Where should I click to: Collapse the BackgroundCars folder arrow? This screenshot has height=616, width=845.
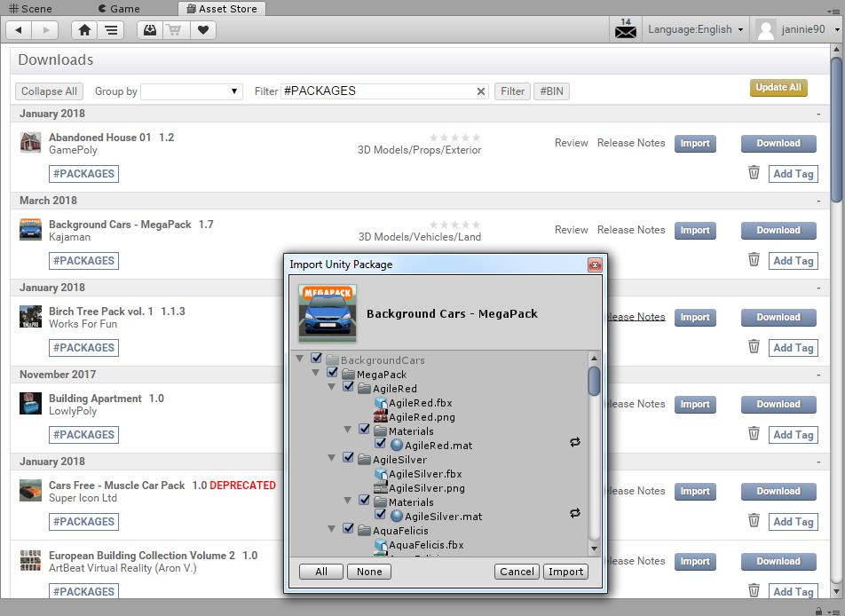(300, 359)
